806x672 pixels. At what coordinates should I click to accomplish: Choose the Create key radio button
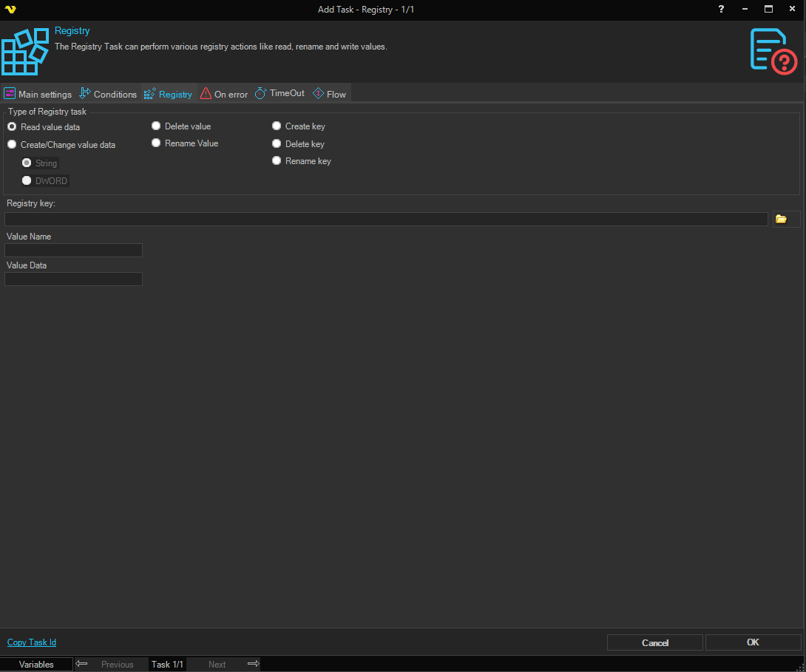tap(277, 126)
